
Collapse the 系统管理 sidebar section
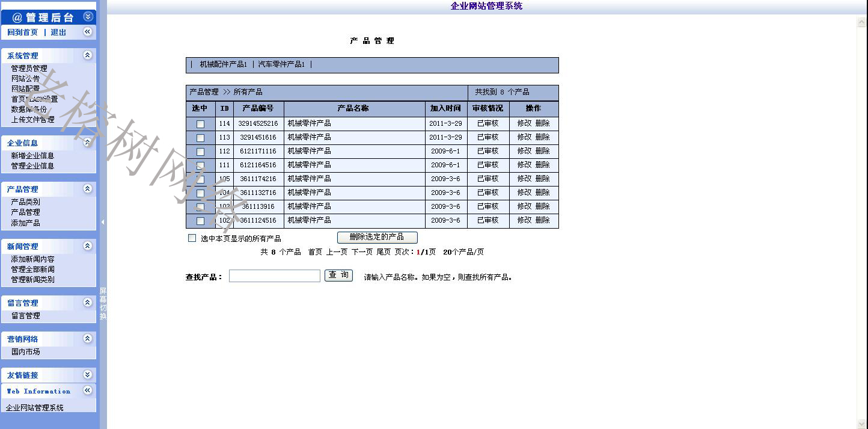[87, 55]
